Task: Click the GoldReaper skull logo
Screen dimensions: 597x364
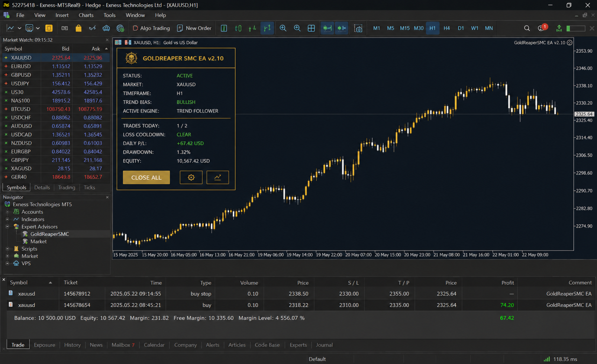Action: [131, 58]
